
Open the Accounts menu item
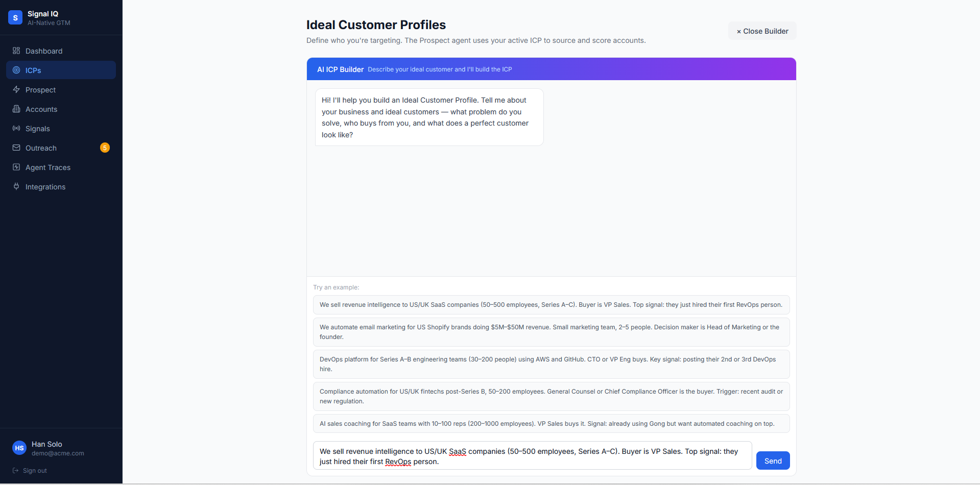click(x=61, y=109)
